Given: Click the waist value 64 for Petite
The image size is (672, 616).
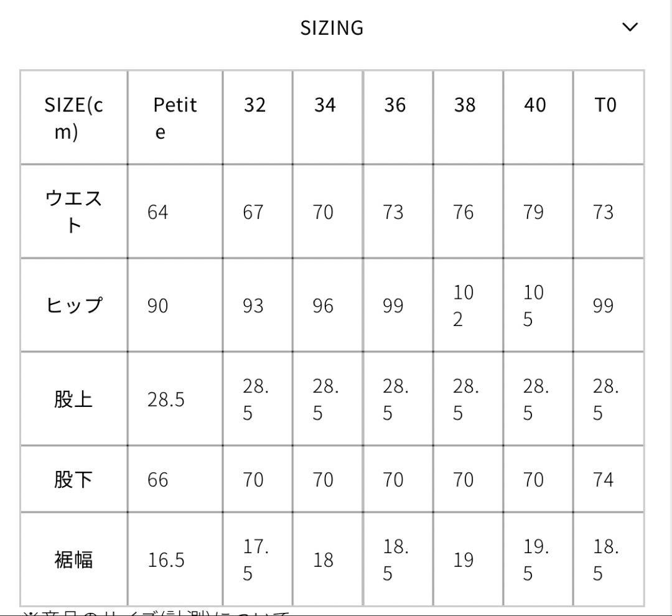Looking at the screenshot, I should [x=158, y=212].
